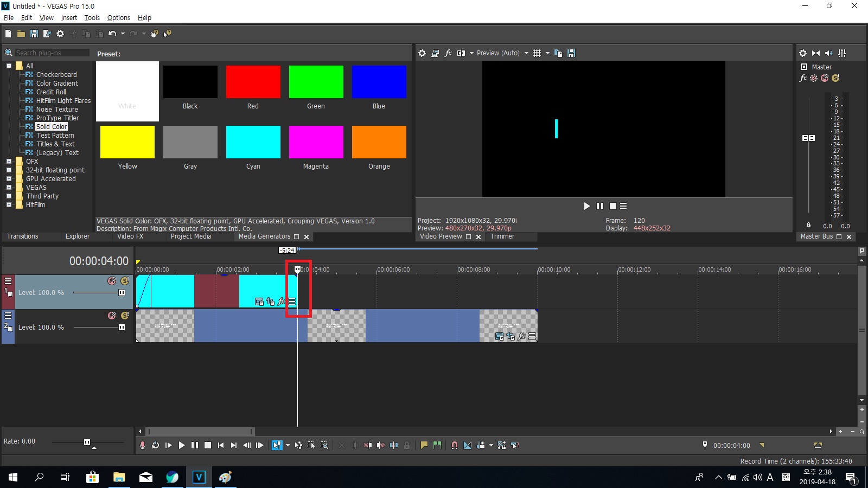Open the overlays grid dropdown arrow
The width and height of the screenshot is (868, 488).
(x=547, y=53)
